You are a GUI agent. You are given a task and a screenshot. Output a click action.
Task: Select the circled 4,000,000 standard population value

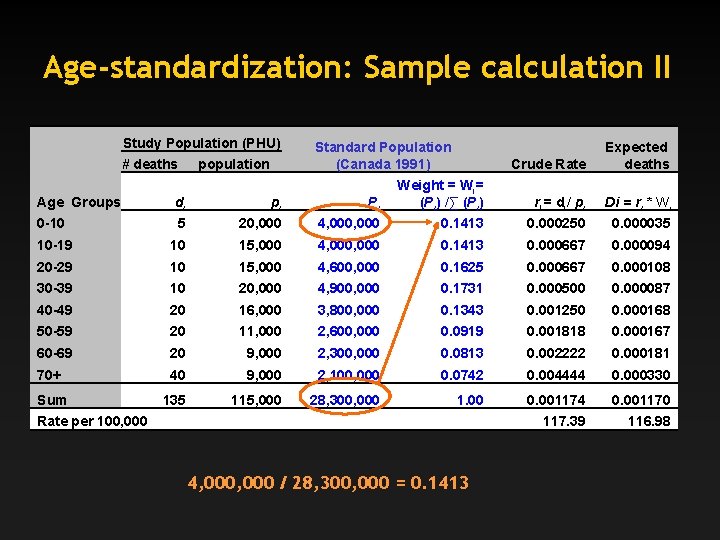tap(348, 223)
